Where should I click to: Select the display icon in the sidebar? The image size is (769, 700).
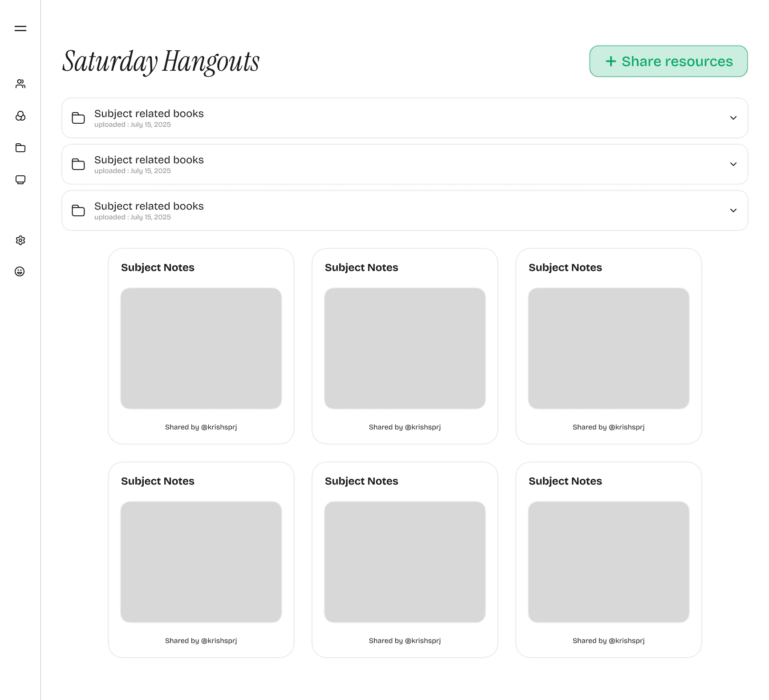pos(20,180)
